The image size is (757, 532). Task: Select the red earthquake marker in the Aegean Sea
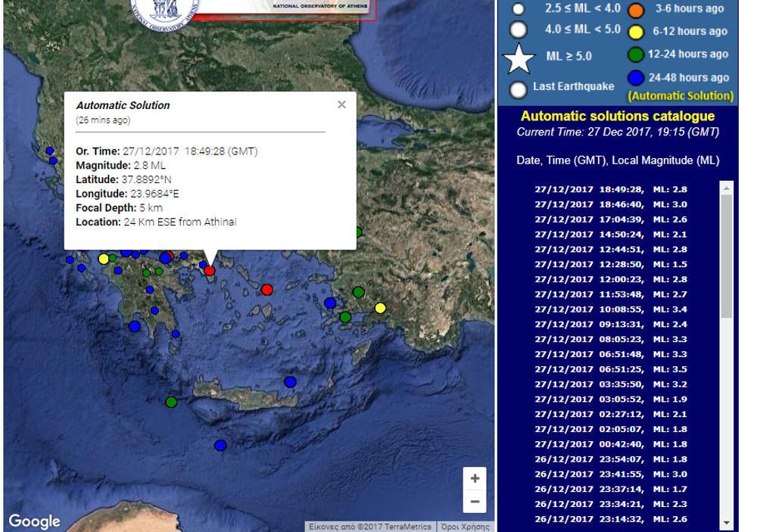point(266,289)
